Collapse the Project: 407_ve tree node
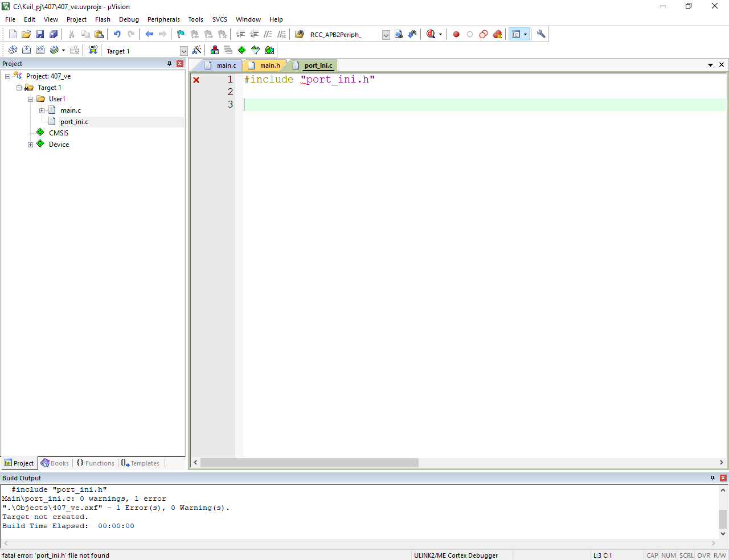 point(7,76)
